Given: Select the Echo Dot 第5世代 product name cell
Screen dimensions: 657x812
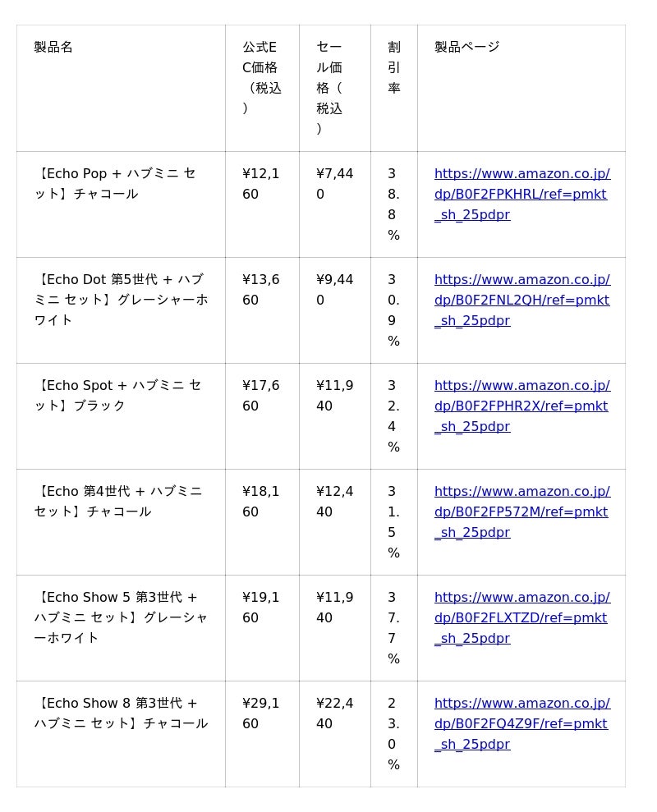Looking at the screenshot, I should pyautogui.click(x=120, y=300).
